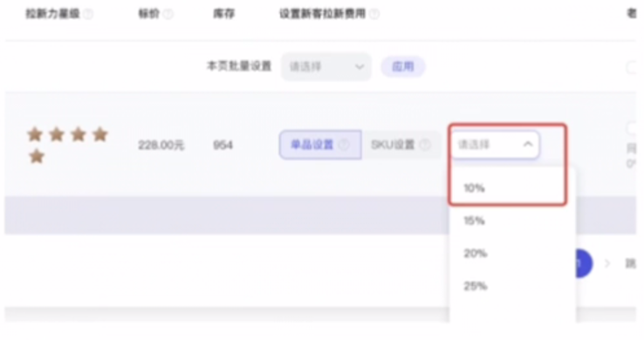Open help icon beside 标价 header
644x340 pixels.
tap(168, 14)
